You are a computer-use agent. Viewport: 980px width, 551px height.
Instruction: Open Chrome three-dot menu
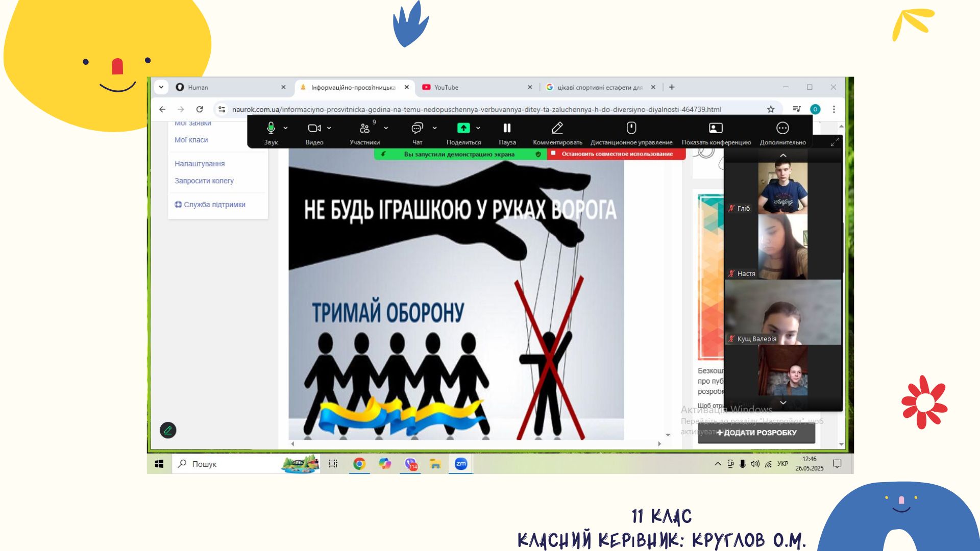(834, 109)
